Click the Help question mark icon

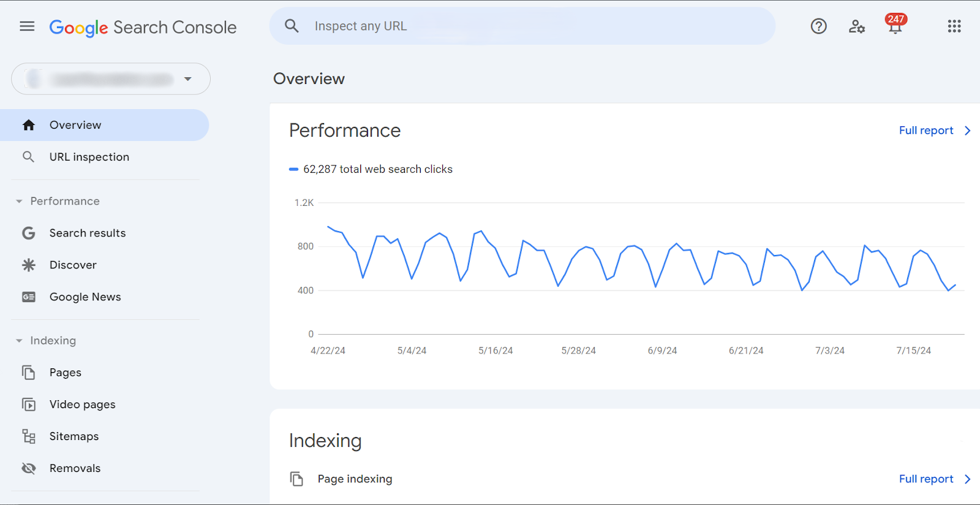click(x=818, y=26)
